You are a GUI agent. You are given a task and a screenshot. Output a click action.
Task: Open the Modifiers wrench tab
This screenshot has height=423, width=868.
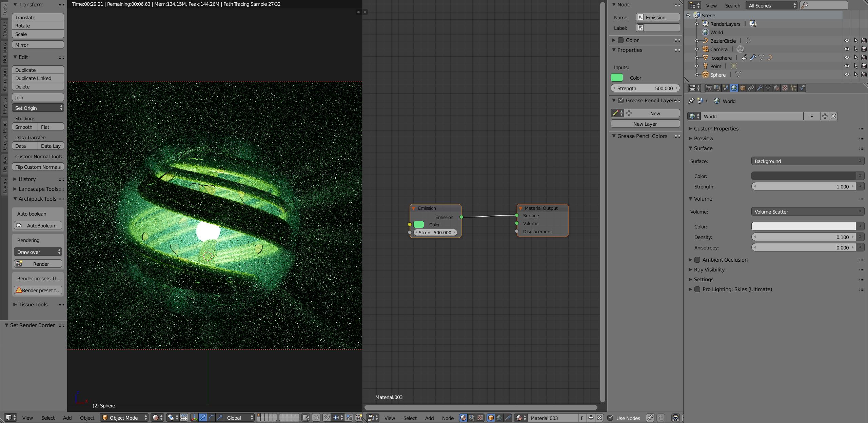click(759, 88)
